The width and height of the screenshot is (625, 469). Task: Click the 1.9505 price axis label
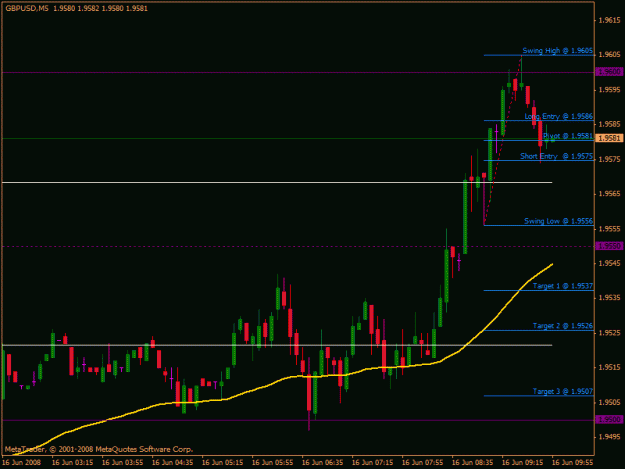click(x=610, y=402)
